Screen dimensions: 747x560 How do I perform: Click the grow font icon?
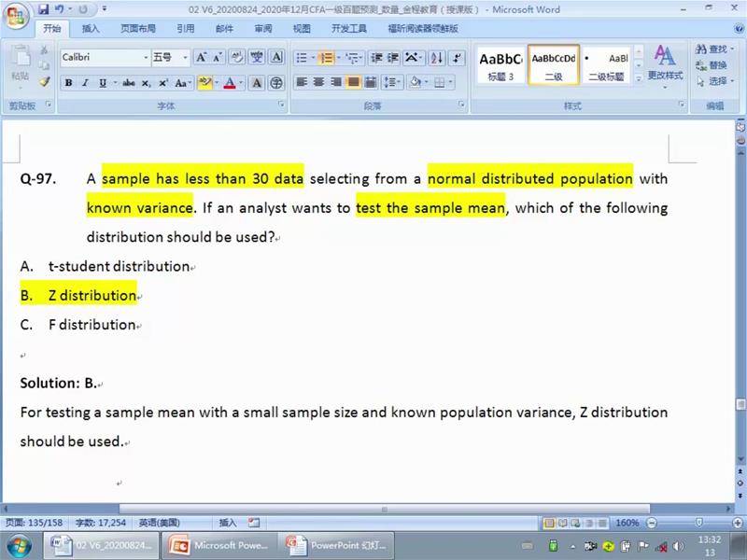[202, 58]
